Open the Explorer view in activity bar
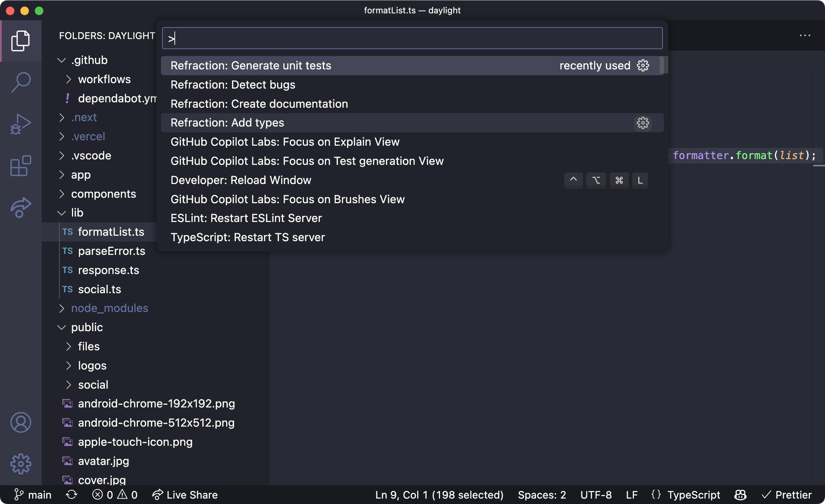Screen dimensions: 825x504 click(x=21, y=41)
